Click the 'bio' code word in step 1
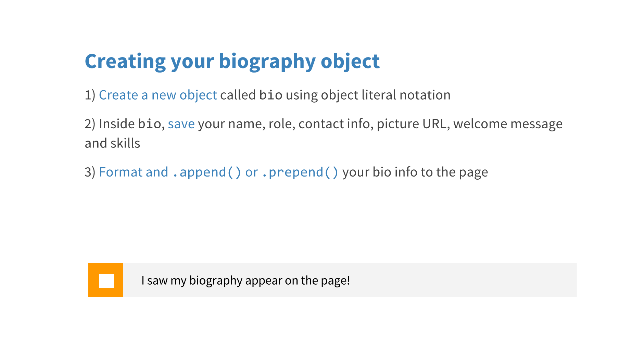This screenshot has height=362, width=644. pyautogui.click(x=271, y=95)
